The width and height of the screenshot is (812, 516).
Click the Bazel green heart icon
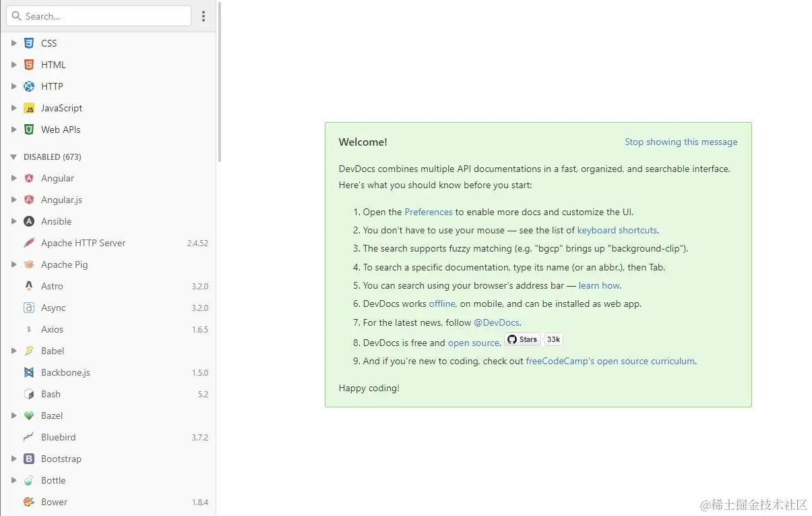tap(29, 415)
